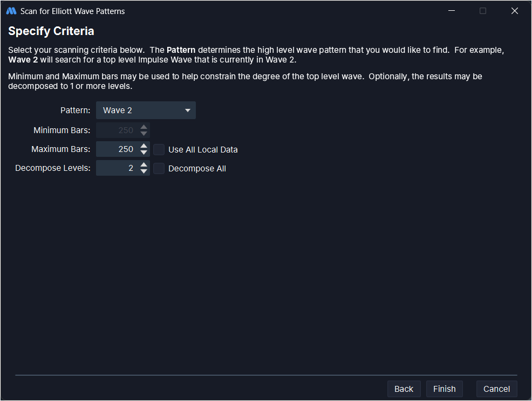Viewport: 532px width, 401px height.
Task: Click the MotiveWave app icon in title bar
Action: (11, 11)
